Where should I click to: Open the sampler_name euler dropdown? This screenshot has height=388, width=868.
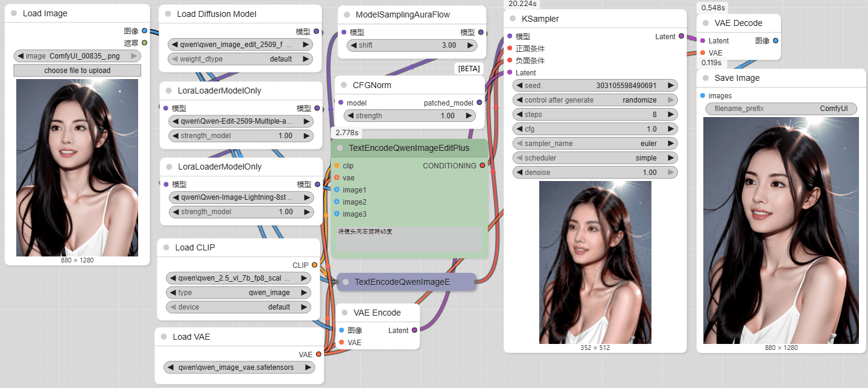(594, 144)
